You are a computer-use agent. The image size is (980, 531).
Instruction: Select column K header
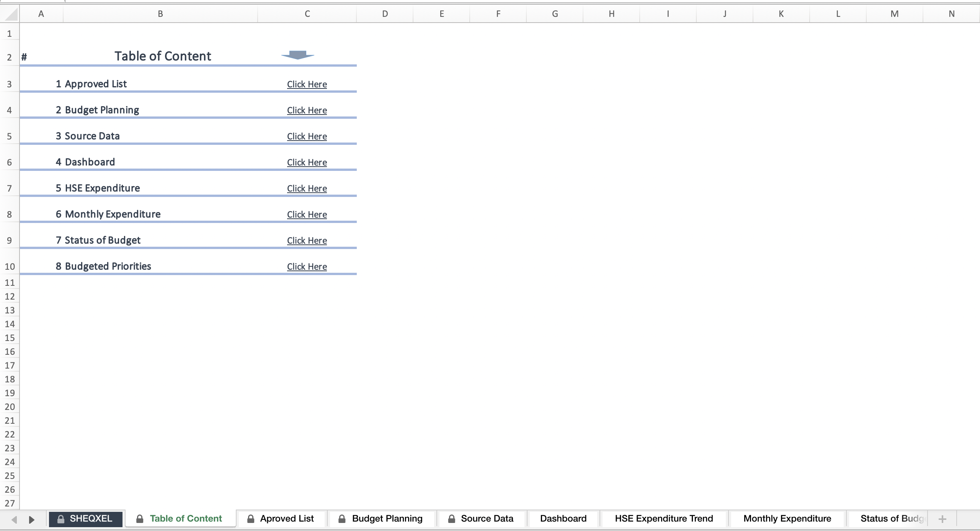pos(781,14)
